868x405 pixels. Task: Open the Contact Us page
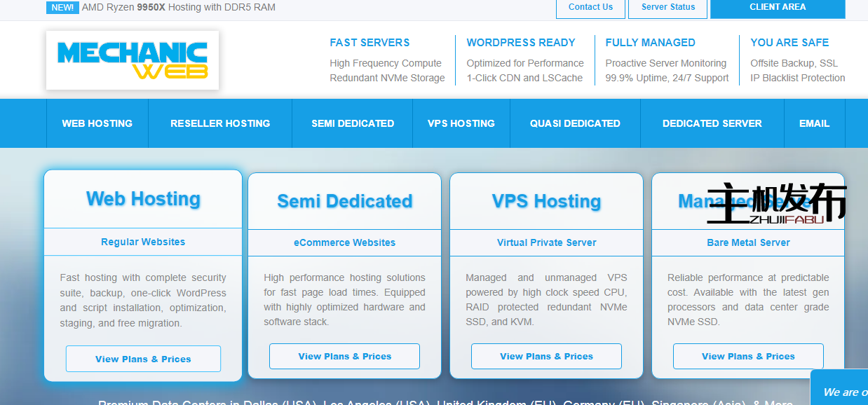[x=590, y=8]
